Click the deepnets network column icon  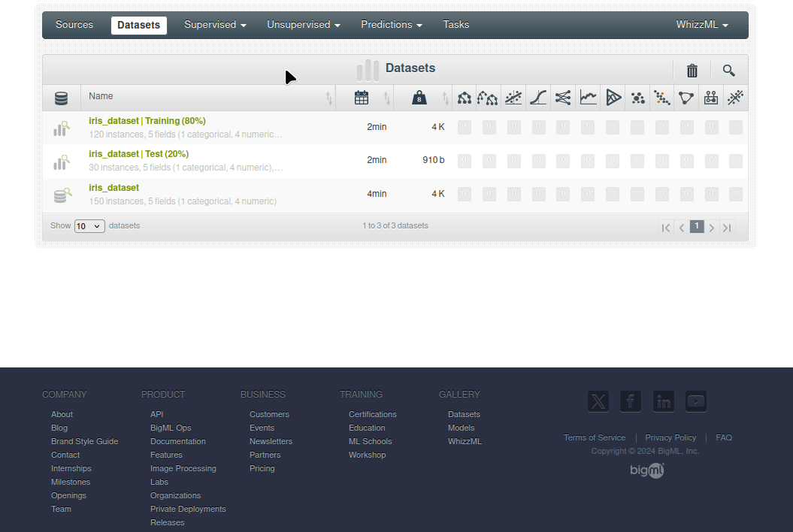[563, 98]
